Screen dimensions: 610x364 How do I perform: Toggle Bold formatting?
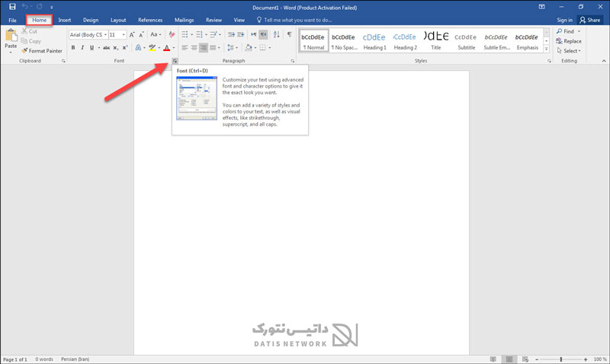(x=73, y=48)
